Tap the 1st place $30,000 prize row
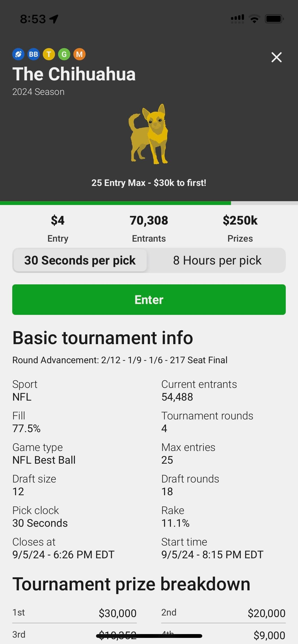This screenshot has width=298, height=644. [x=74, y=613]
